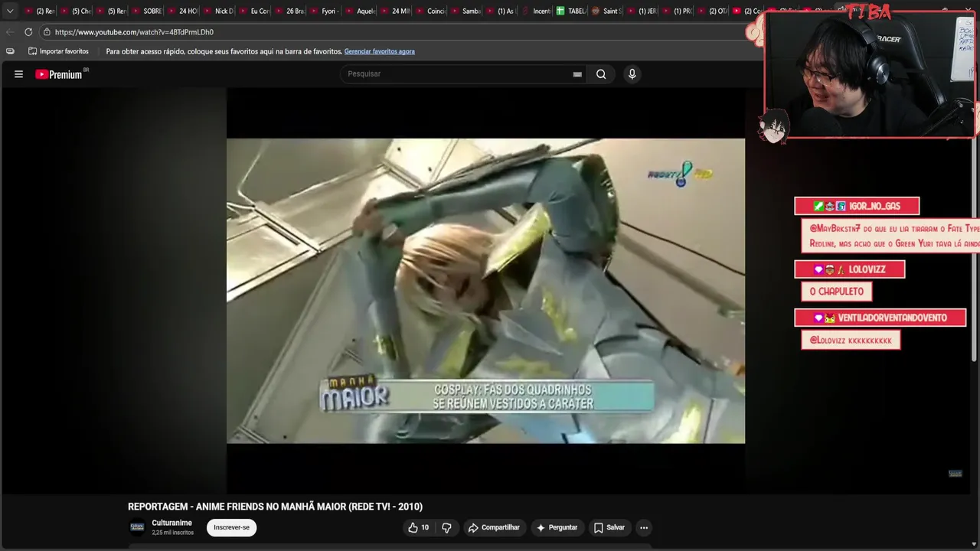
Task: Switch to the (2) OTA tab
Action: [x=712, y=11]
